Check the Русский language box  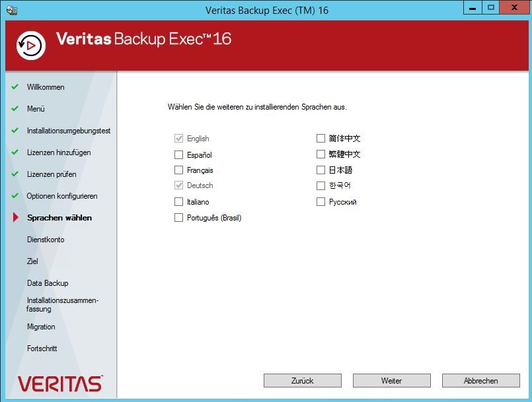point(321,202)
